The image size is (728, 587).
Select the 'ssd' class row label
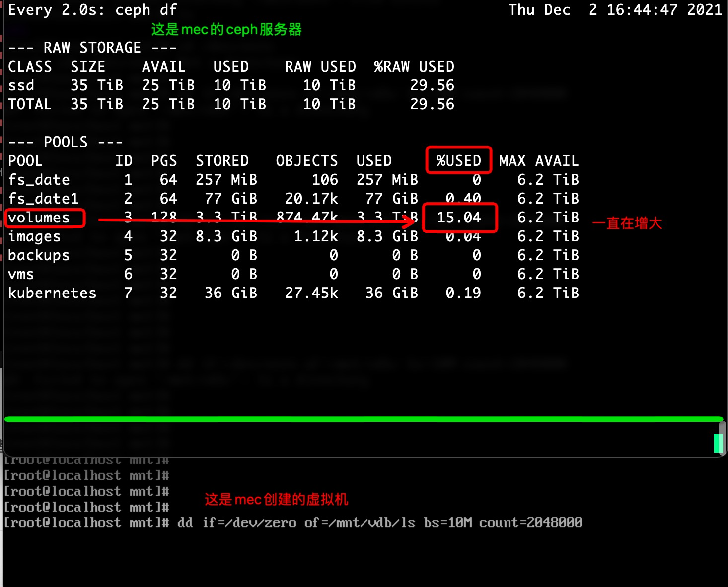pyautogui.click(x=21, y=85)
